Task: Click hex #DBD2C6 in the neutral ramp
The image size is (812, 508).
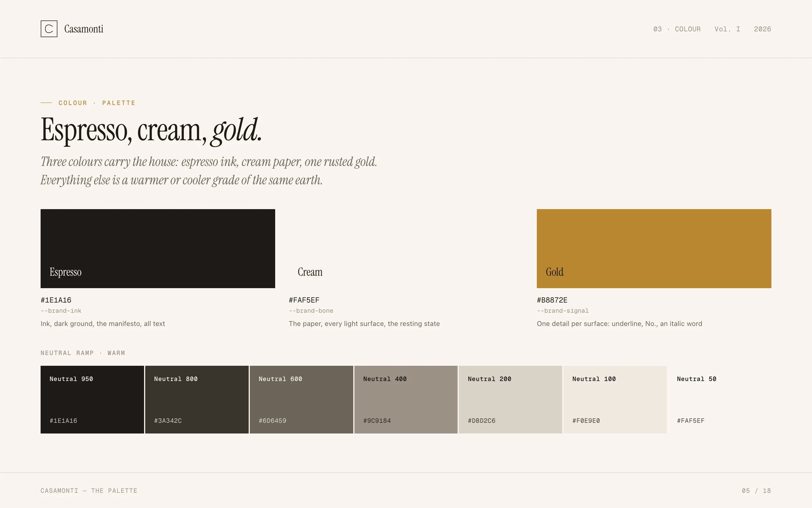Action: (482, 421)
